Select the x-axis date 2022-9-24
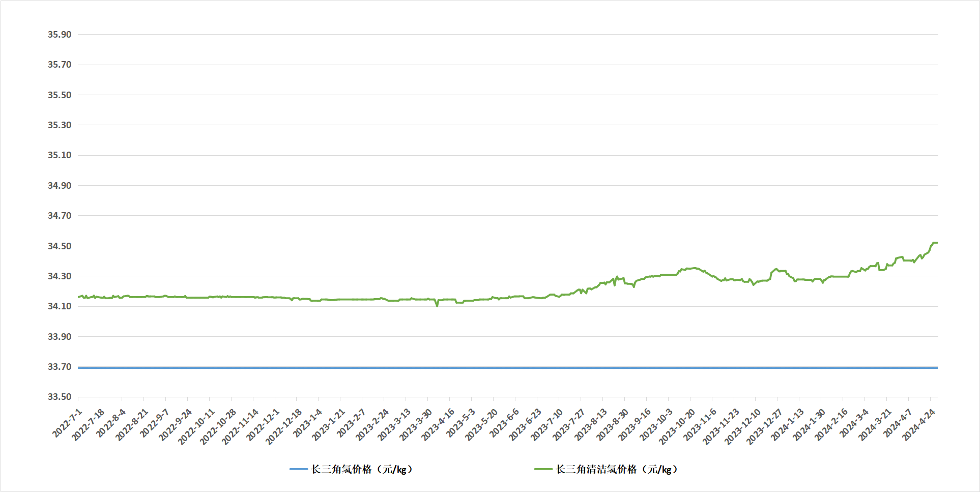Viewport: 980px width, 492px height. pyautogui.click(x=175, y=424)
